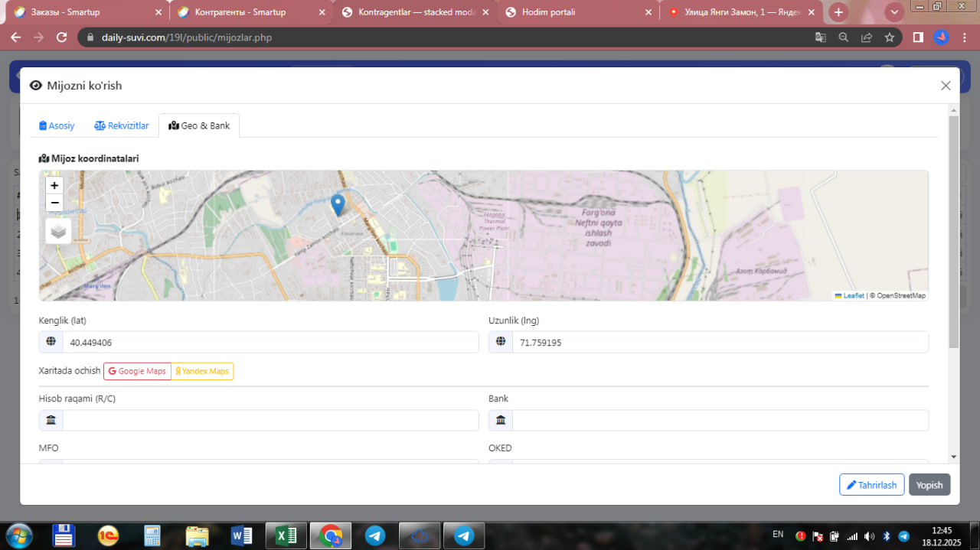Open Chrome tab search dropdown

pos(894,12)
